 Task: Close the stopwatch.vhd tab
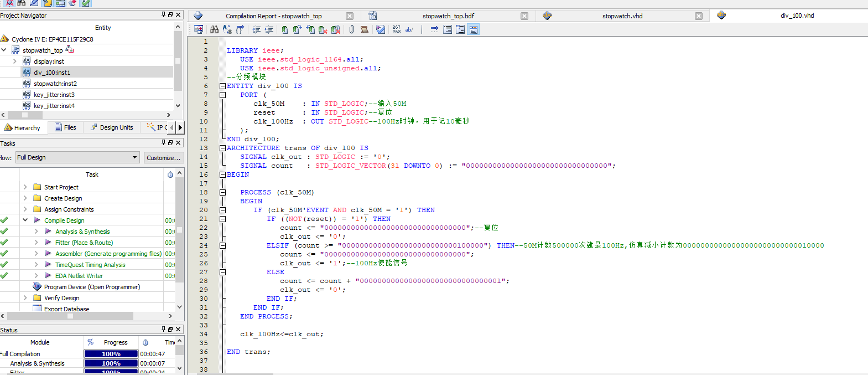pos(699,16)
